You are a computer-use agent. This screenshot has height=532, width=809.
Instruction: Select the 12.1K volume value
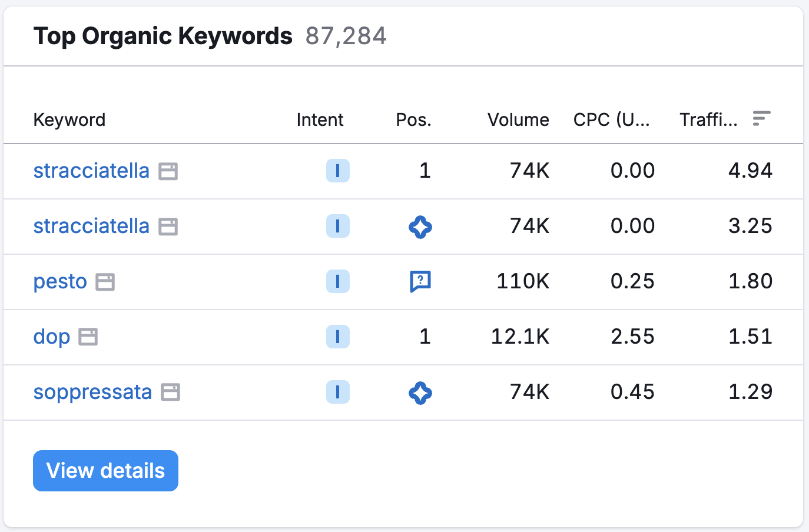520,337
